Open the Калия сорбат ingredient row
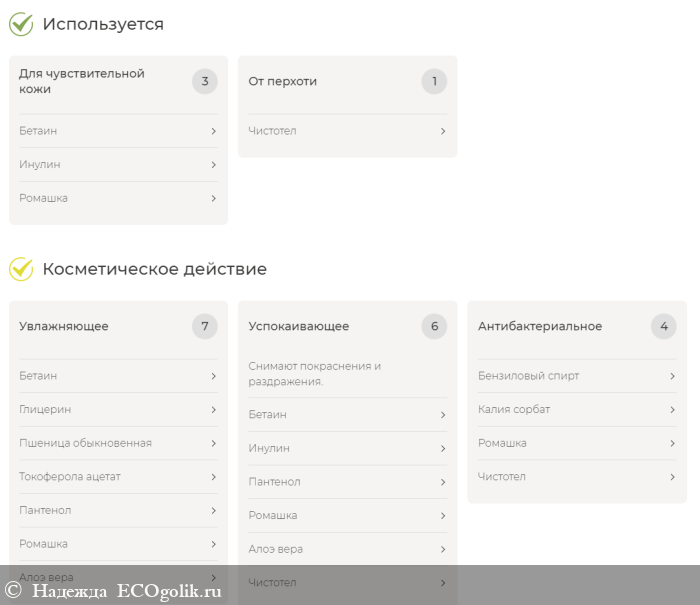The image size is (700, 605). point(576,410)
